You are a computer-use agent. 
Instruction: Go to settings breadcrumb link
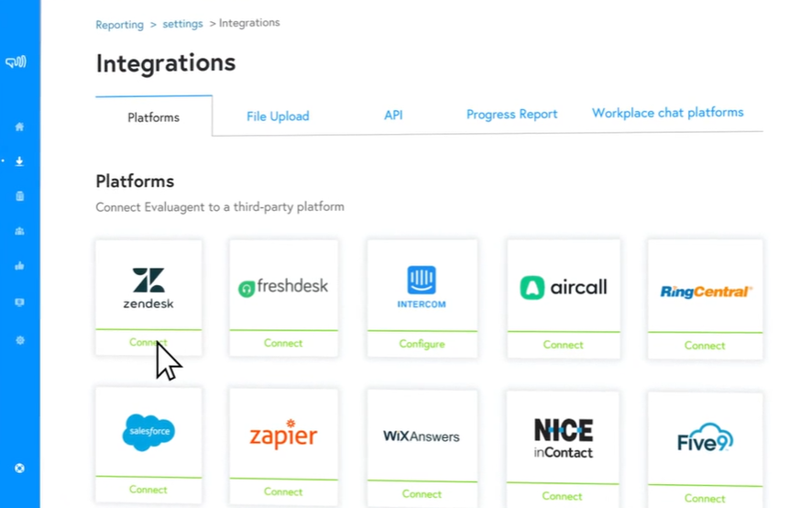pyautogui.click(x=182, y=24)
